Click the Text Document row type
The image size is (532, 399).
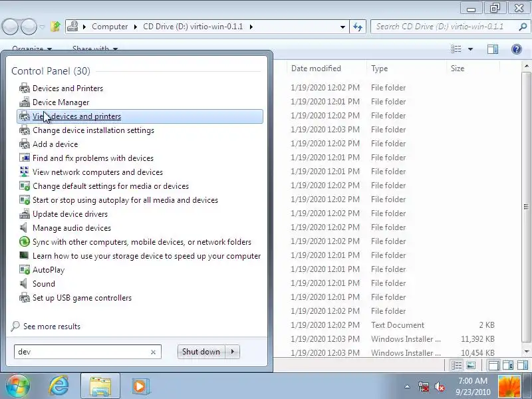[x=397, y=325]
